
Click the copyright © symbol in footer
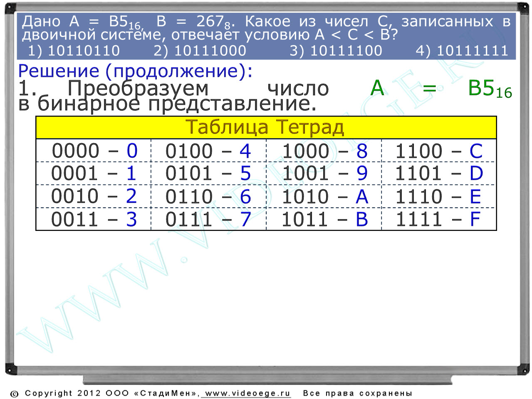click(15, 394)
